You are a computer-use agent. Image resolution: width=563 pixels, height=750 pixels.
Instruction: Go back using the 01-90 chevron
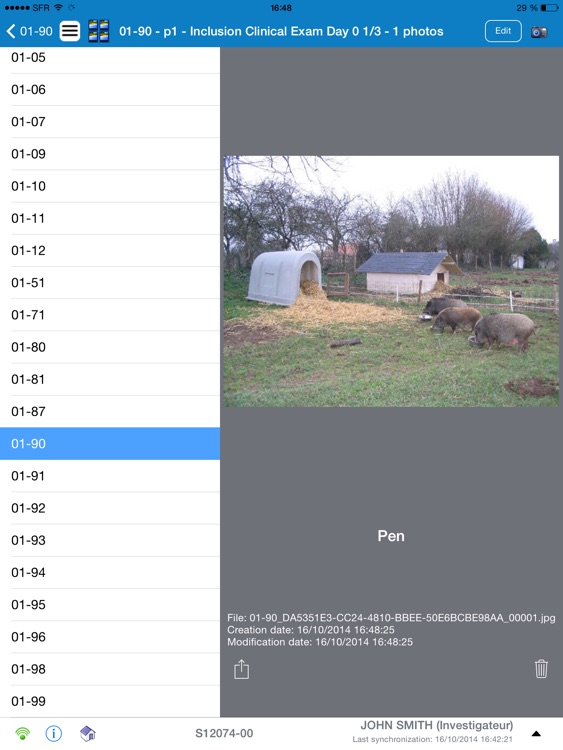(x=30, y=32)
